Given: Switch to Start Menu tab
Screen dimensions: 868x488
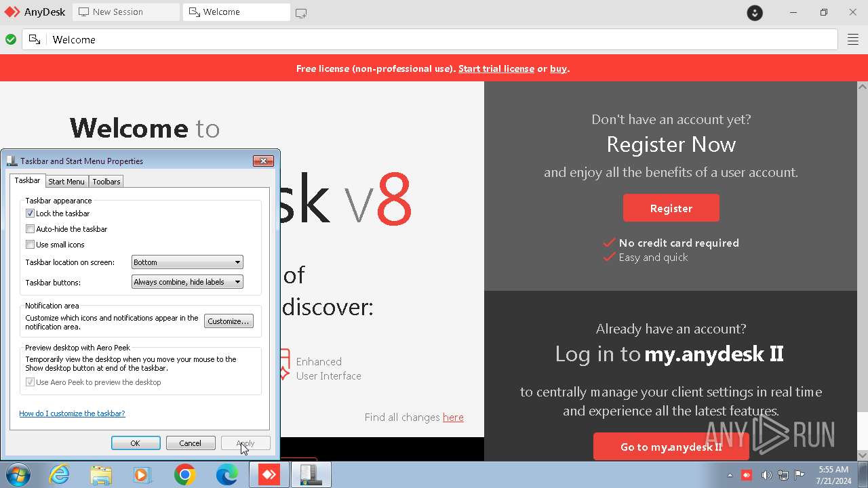Looking at the screenshot, I should 66,182.
